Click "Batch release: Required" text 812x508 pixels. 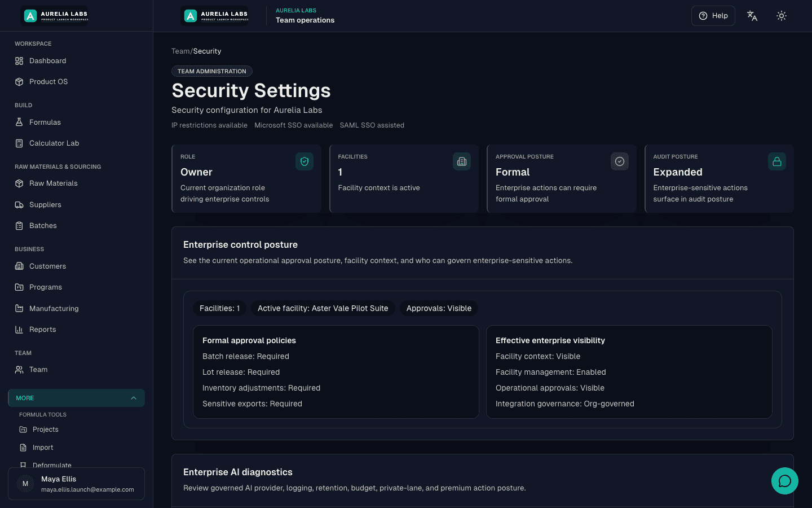pyautogui.click(x=246, y=356)
